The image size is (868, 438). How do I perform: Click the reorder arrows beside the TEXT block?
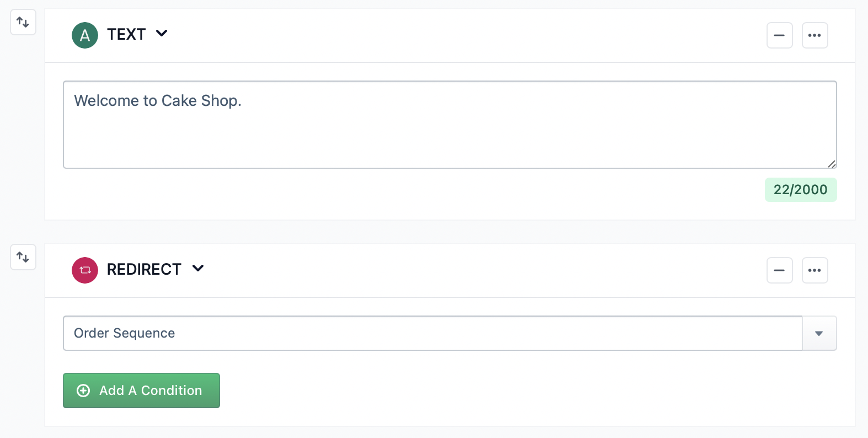[x=23, y=22]
